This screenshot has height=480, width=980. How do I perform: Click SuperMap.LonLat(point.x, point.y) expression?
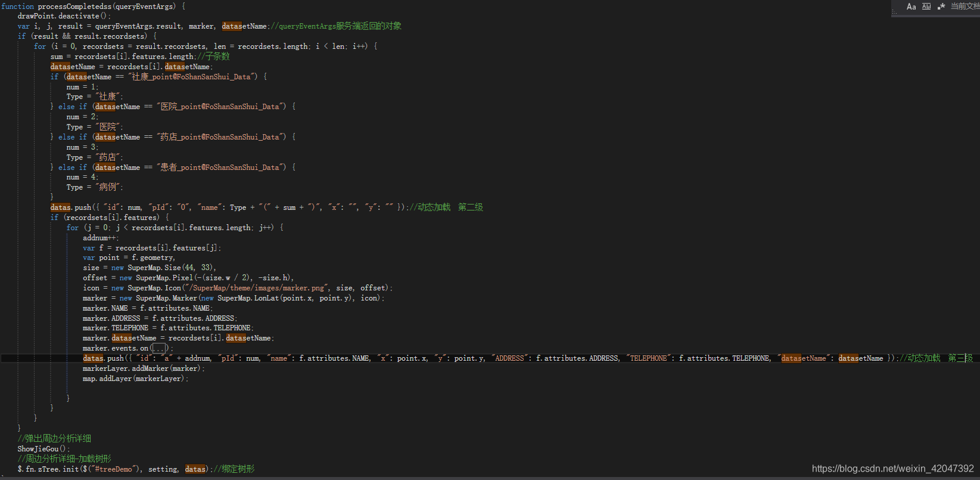[286, 298]
